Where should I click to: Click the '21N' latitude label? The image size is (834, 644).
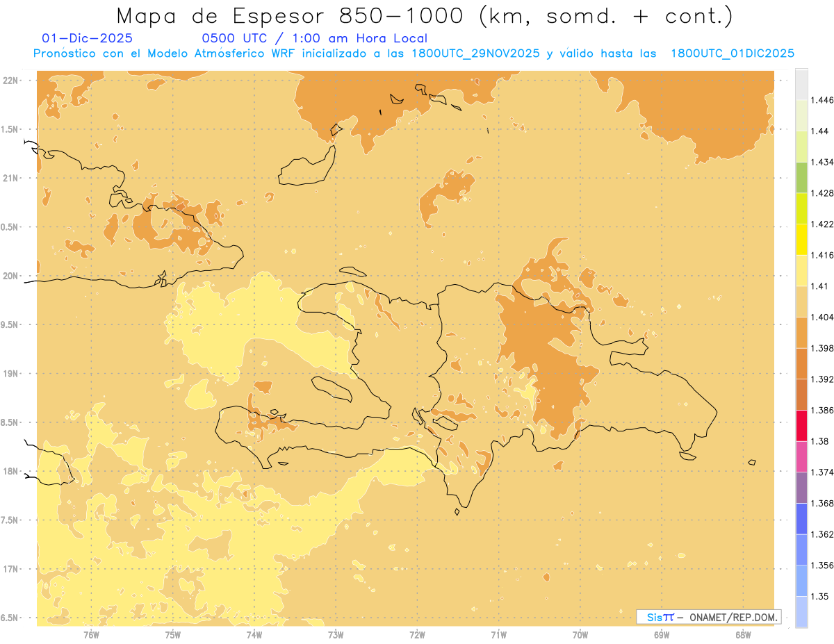pos(10,178)
